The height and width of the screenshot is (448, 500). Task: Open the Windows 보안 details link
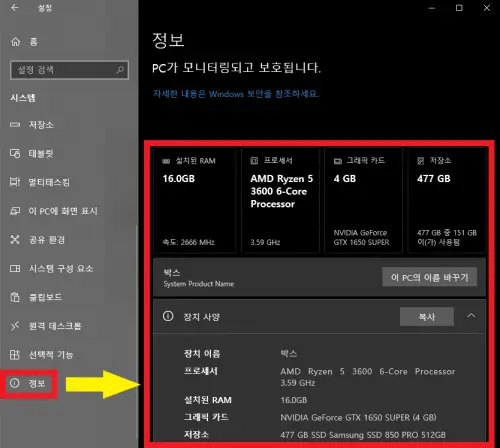[236, 94]
